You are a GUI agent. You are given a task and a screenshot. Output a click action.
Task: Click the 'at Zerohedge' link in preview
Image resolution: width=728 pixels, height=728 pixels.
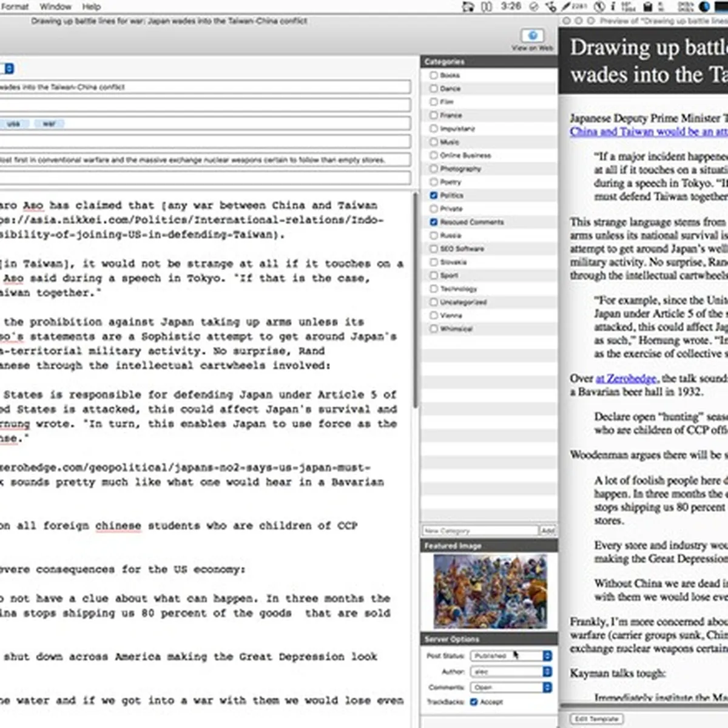(x=626, y=379)
